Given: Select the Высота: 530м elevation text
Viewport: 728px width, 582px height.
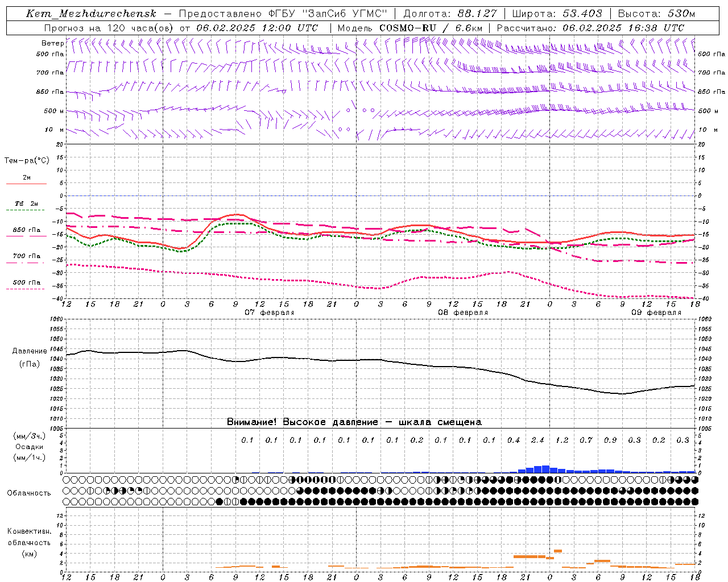Looking at the screenshot, I should [656, 14].
